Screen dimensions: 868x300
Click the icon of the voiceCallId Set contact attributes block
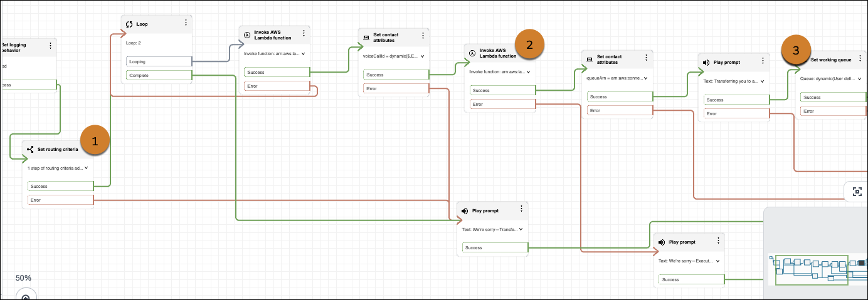(367, 38)
